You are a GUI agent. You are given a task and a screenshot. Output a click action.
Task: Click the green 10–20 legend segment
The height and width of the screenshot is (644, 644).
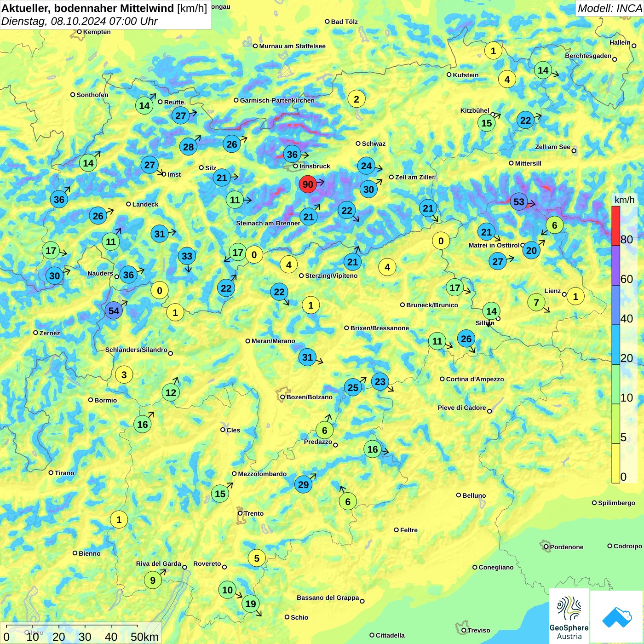[616, 385]
